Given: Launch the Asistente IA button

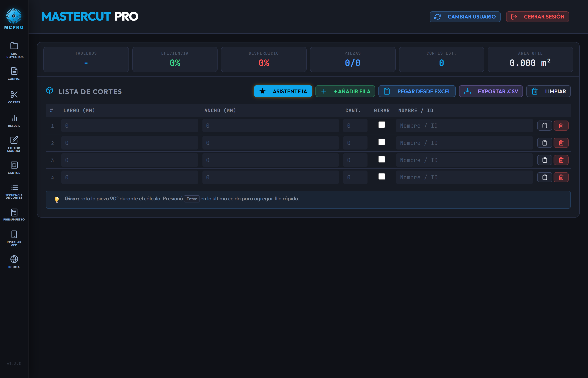Looking at the screenshot, I should [283, 91].
